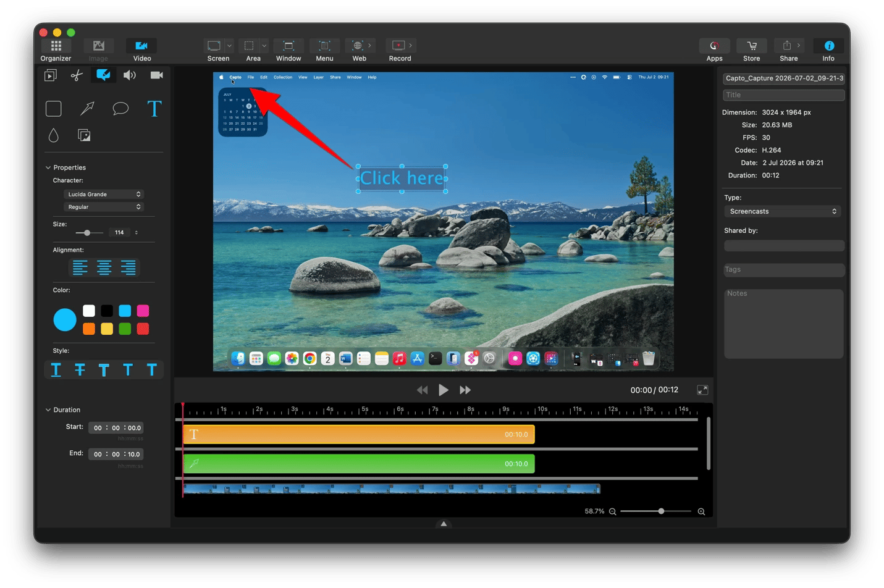
Task: Start a Screen capture
Action: 214,46
